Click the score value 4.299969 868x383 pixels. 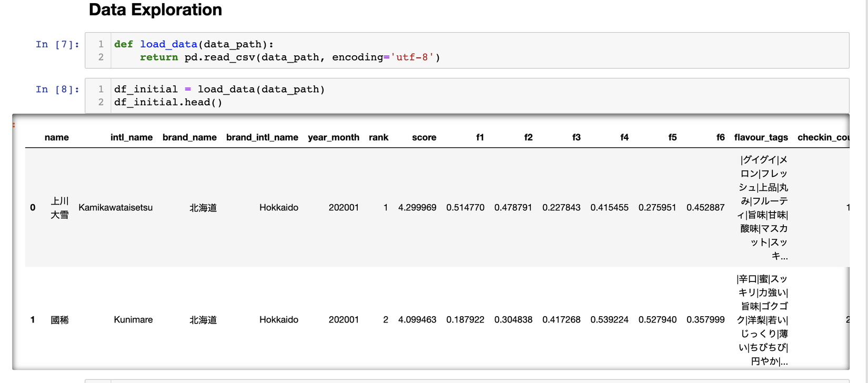pos(417,208)
